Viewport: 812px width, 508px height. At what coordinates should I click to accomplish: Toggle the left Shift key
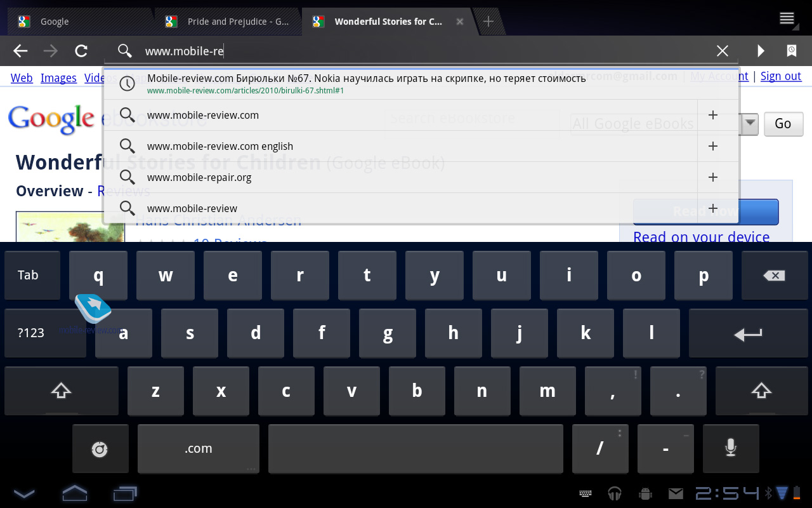coord(61,391)
